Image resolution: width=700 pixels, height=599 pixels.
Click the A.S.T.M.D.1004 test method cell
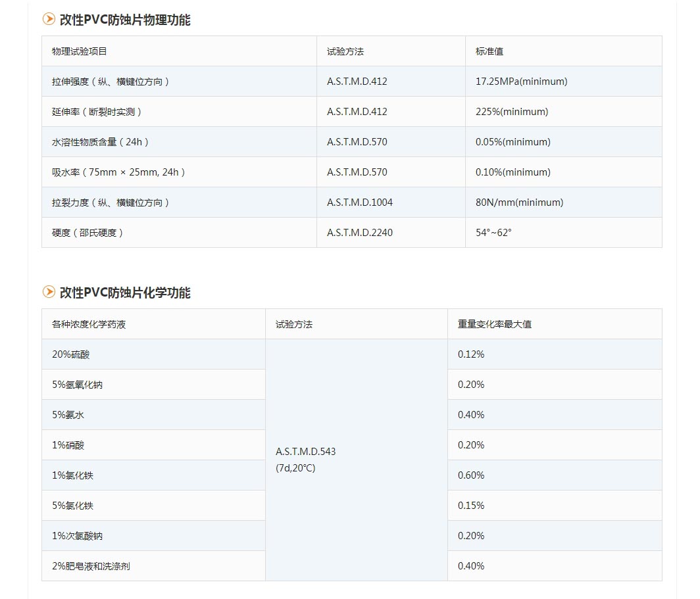pos(360,203)
